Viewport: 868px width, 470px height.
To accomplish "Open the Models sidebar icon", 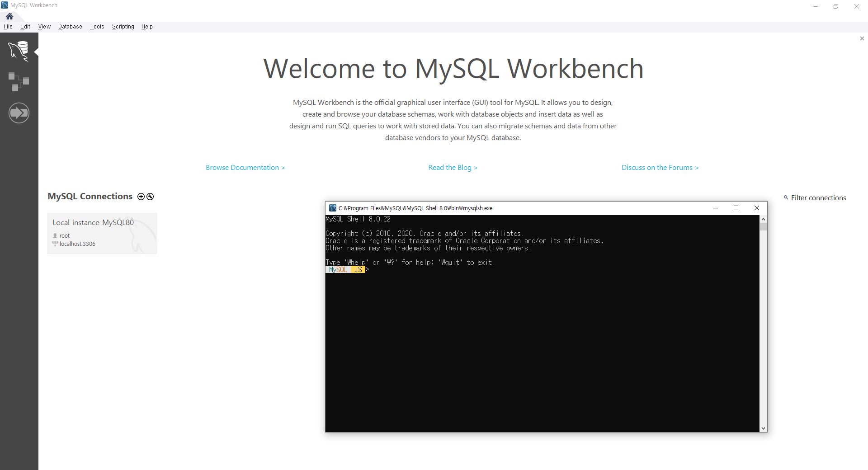I will (x=19, y=82).
